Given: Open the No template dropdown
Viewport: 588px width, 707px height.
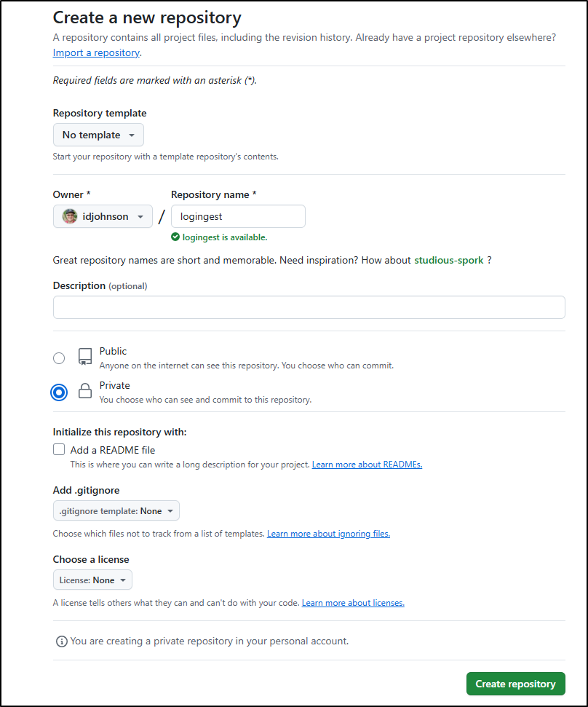Looking at the screenshot, I should tap(99, 135).
